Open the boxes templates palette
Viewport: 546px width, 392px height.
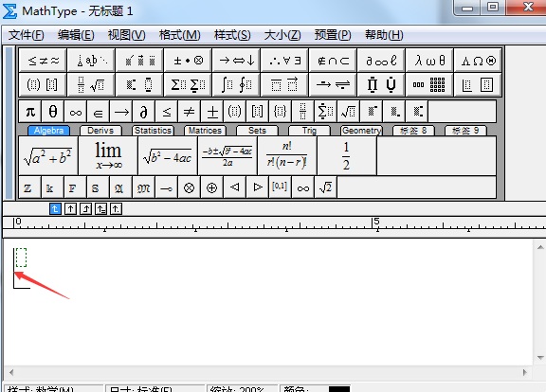478,84
